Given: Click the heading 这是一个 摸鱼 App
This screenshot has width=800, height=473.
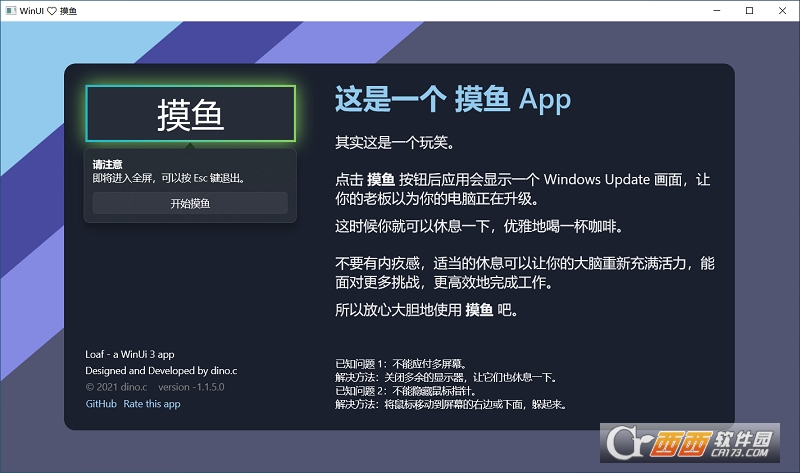Looking at the screenshot, I should click(x=453, y=99).
